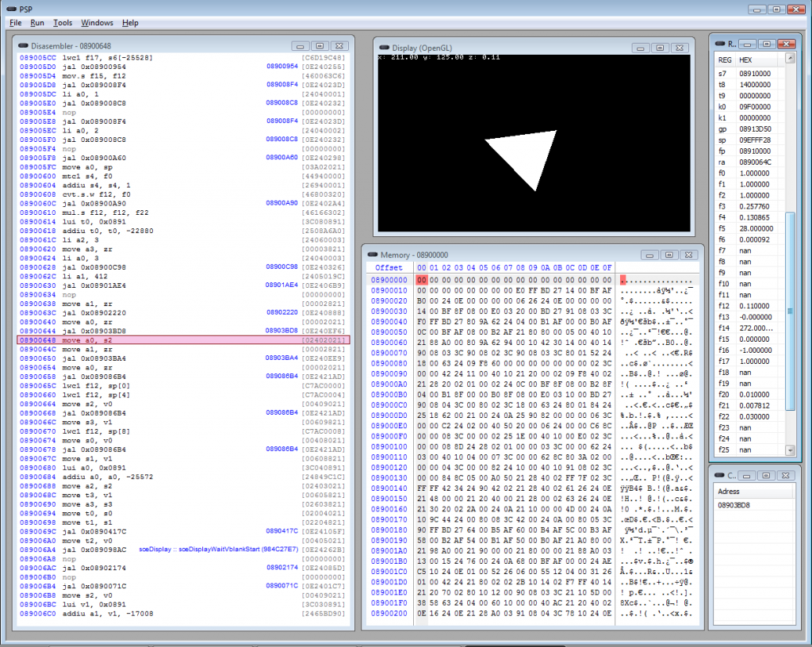Maximize the Display (OpenGL) window
This screenshot has width=812, height=647.
tap(659, 48)
